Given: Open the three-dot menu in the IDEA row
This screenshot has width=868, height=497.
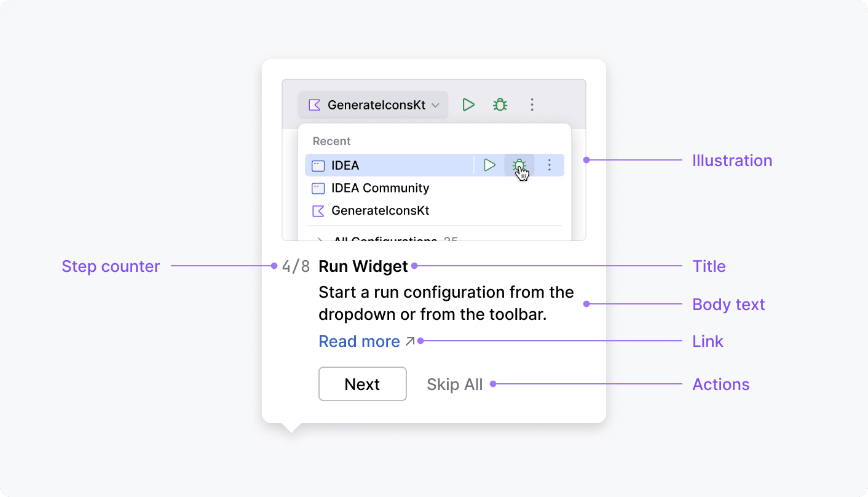Looking at the screenshot, I should pyautogui.click(x=550, y=165).
